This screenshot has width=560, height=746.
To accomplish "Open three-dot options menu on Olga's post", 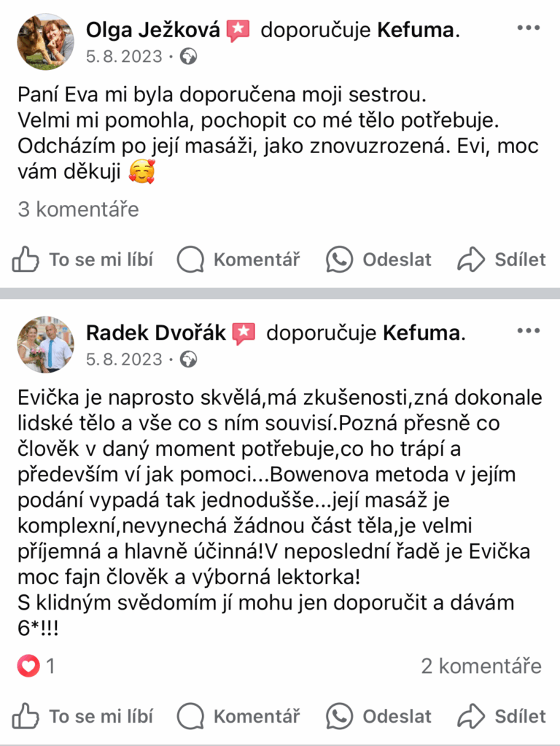I will point(529,28).
